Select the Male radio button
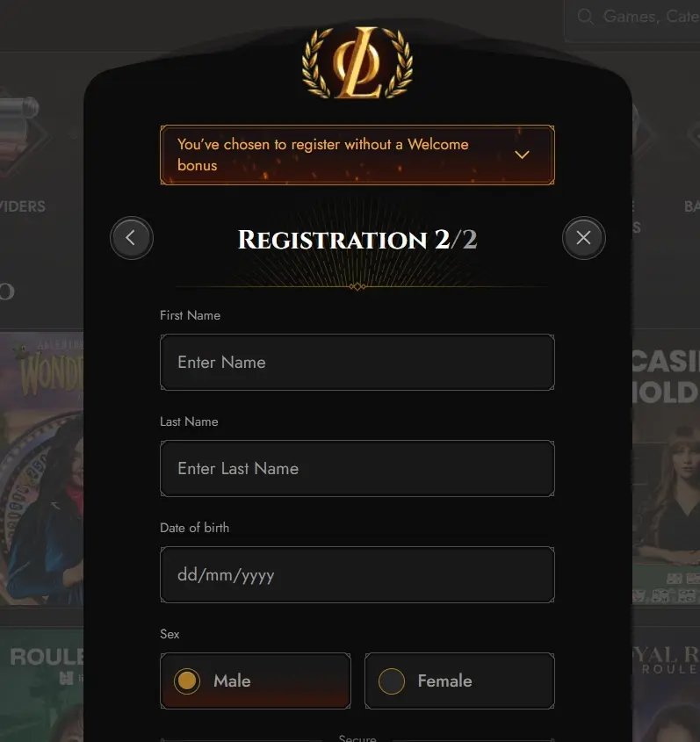Screen dimensions: 700x742 tap(187, 681)
